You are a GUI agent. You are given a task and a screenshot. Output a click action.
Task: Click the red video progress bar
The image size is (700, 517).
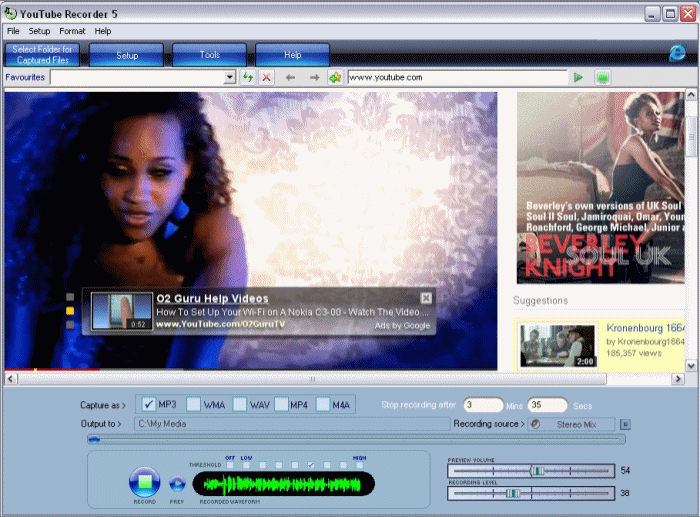point(52,369)
